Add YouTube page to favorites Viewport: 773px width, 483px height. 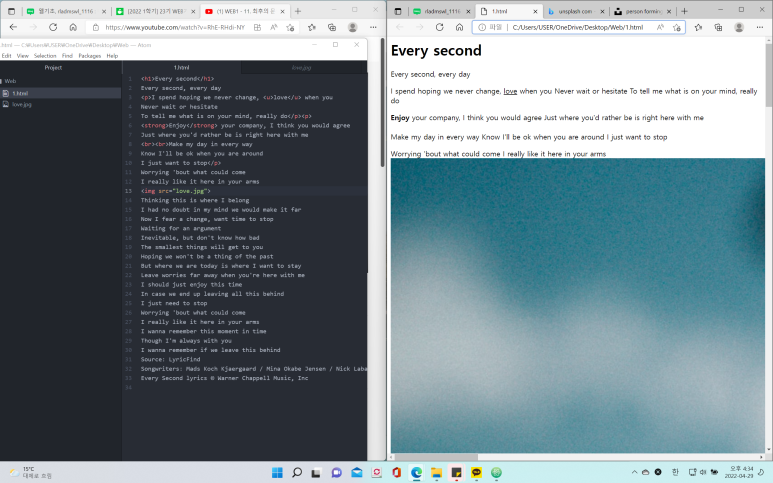pos(290,28)
